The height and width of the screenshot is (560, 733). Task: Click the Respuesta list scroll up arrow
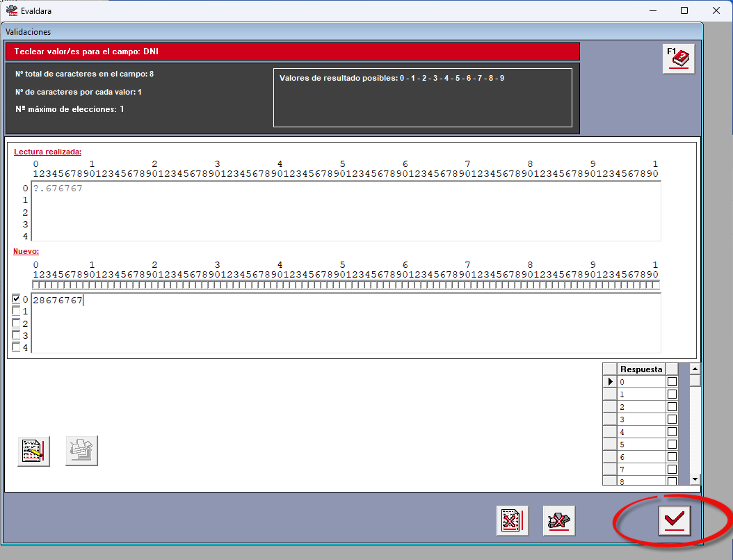695,369
